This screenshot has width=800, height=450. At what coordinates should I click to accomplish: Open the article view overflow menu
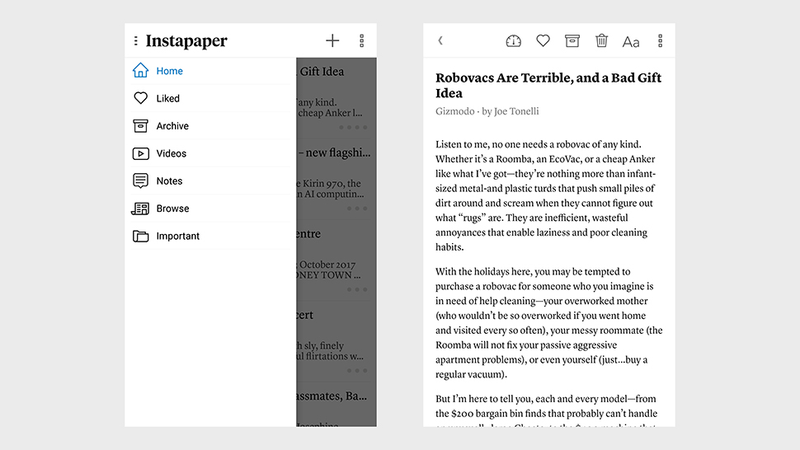pyautogui.click(x=660, y=41)
